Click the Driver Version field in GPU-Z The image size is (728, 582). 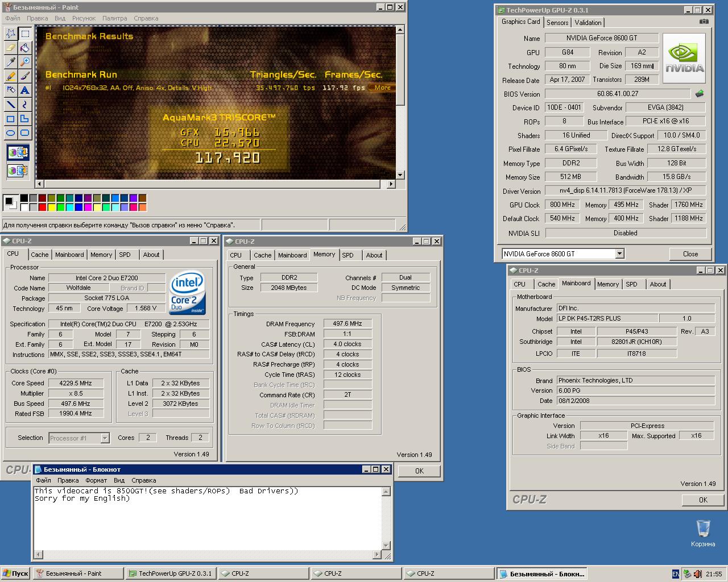[x=625, y=191]
